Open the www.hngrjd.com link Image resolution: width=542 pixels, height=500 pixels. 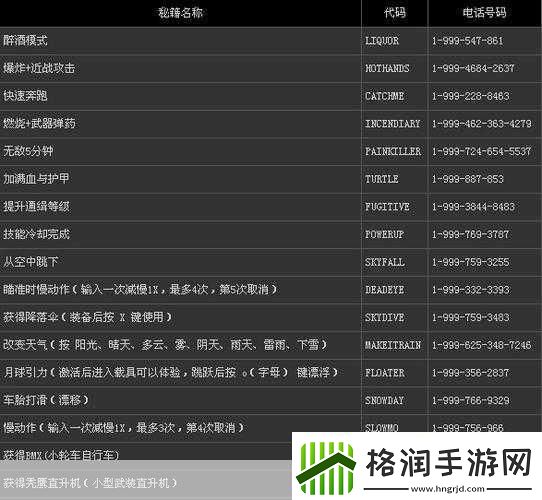click(x=448, y=489)
